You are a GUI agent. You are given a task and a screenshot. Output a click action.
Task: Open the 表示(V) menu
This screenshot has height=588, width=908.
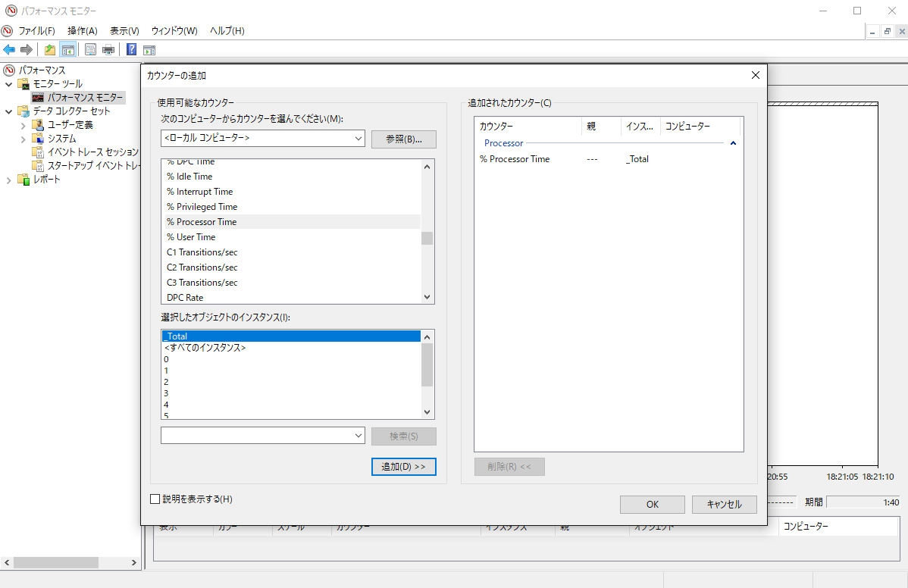click(124, 30)
